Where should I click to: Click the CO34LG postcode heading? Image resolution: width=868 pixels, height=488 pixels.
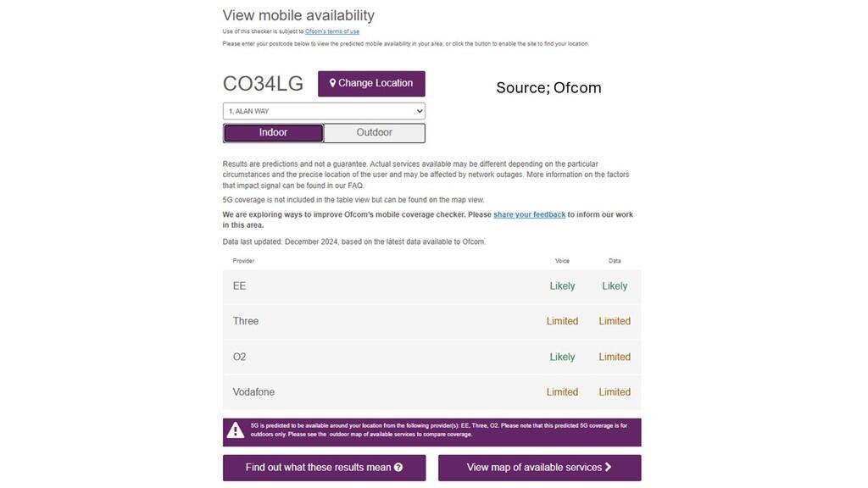pos(263,84)
